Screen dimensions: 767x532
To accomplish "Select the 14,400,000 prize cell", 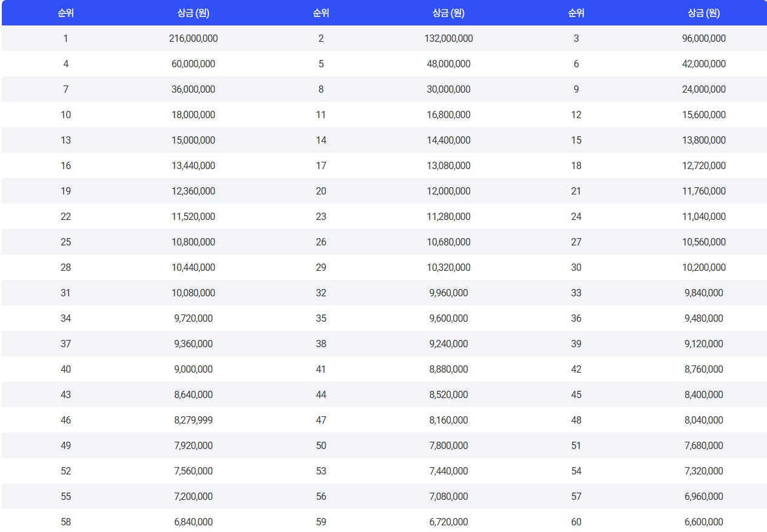I will (x=449, y=140).
